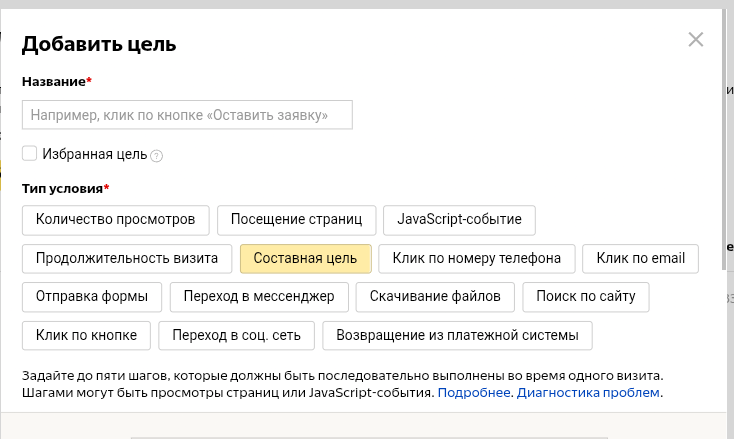Select Переход в мессенджер option
The width and height of the screenshot is (734, 439).
click(259, 297)
